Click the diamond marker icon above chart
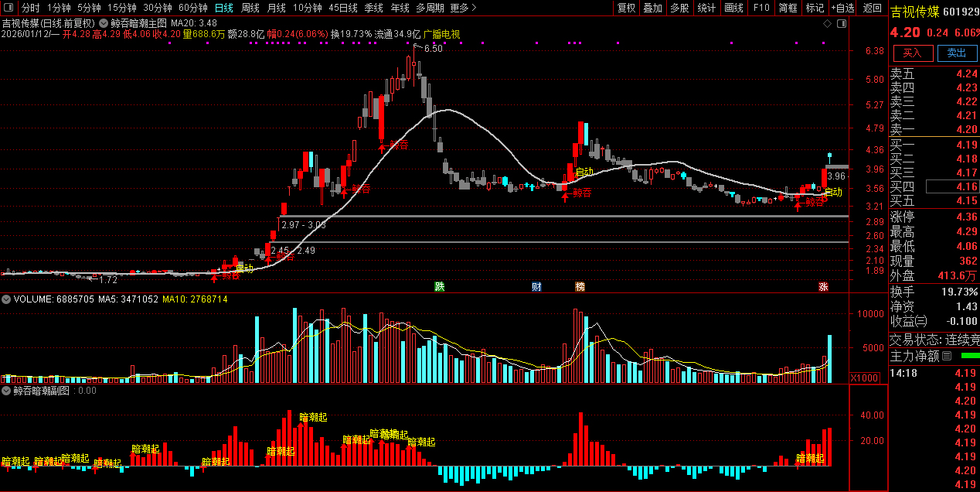The image size is (980, 492). click(x=827, y=24)
